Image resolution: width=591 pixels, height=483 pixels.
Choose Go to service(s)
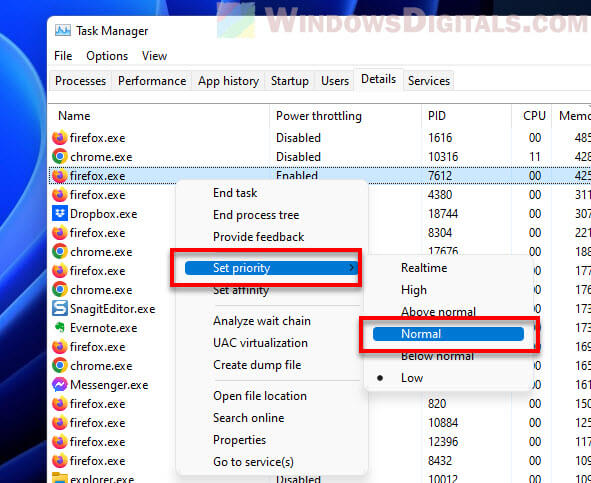pyautogui.click(x=253, y=462)
